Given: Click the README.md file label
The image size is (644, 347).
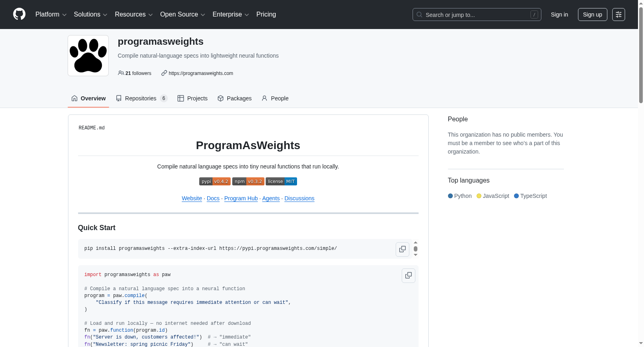Looking at the screenshot, I should pyautogui.click(x=92, y=128).
